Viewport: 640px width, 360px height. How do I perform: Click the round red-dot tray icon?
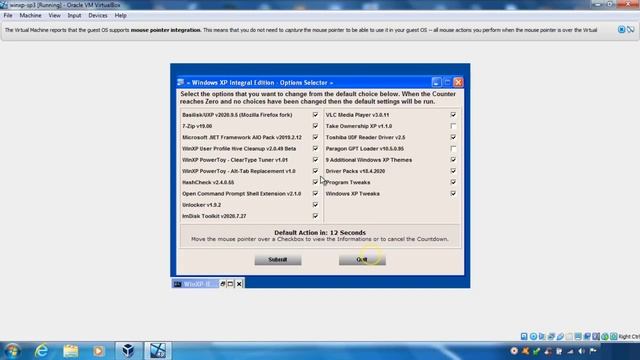[x=514, y=351]
